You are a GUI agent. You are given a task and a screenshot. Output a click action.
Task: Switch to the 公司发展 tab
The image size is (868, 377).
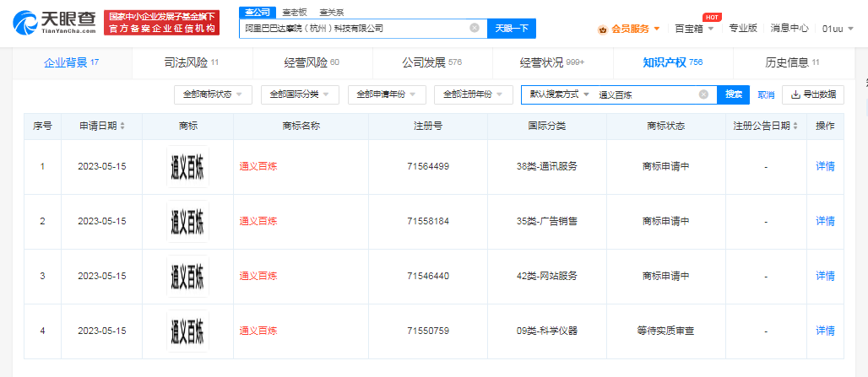pyautogui.click(x=432, y=62)
